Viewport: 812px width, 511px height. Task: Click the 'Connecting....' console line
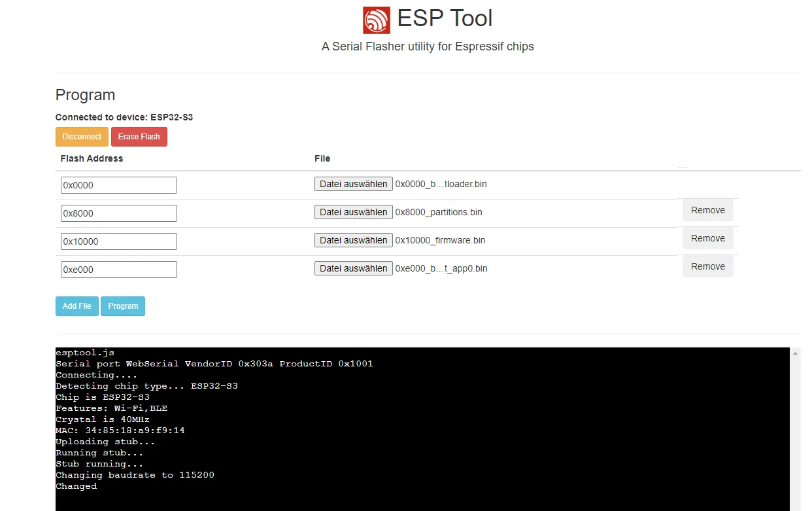(x=97, y=375)
